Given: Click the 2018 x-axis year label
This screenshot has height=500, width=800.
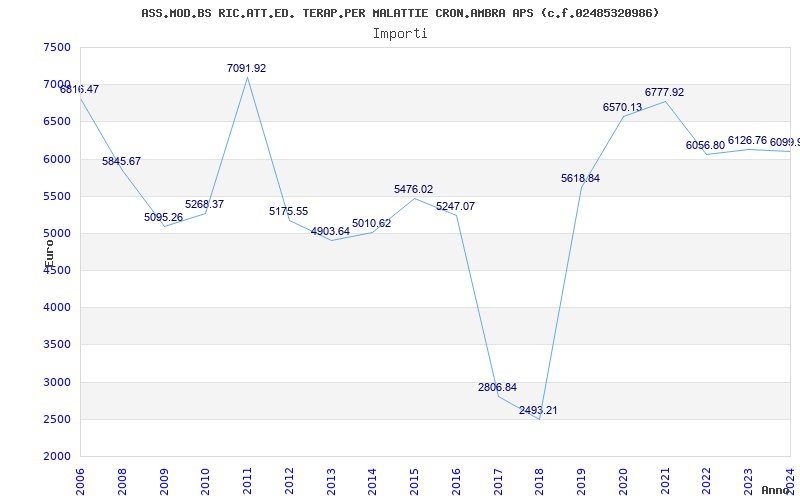Looking at the screenshot, I should coord(540,481).
